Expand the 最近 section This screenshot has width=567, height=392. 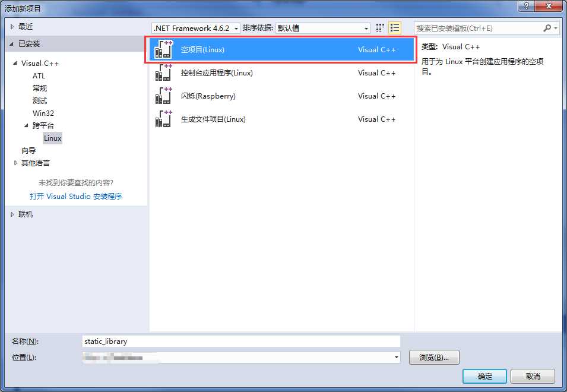12,26
